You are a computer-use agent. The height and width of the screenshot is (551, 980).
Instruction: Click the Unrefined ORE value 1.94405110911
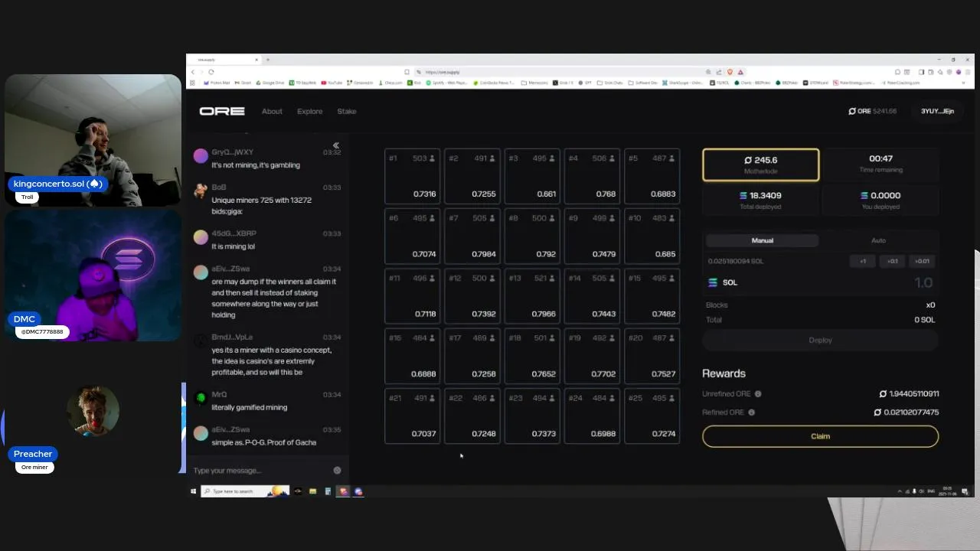coord(910,394)
